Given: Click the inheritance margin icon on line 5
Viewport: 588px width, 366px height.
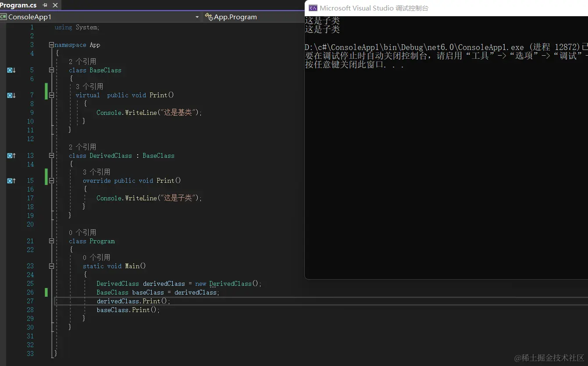Looking at the screenshot, I should [x=11, y=70].
